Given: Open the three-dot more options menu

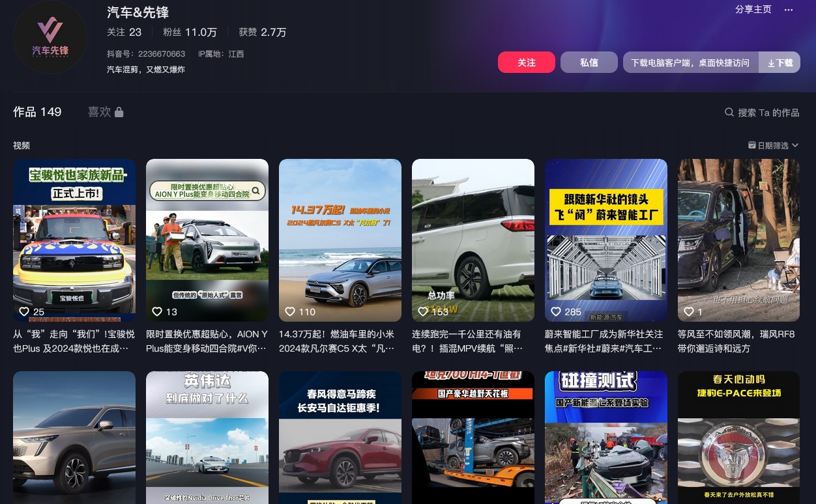Looking at the screenshot, I should (x=789, y=10).
